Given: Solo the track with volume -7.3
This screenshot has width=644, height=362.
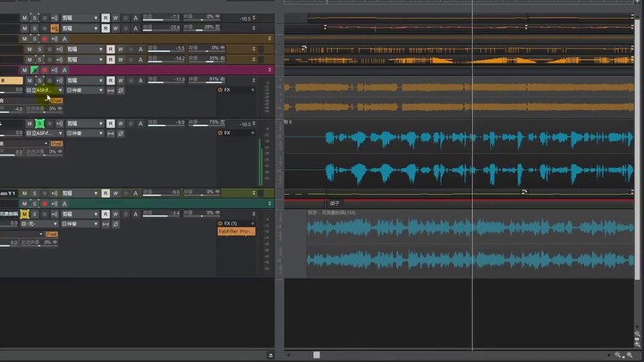Looking at the screenshot, I should [35, 18].
